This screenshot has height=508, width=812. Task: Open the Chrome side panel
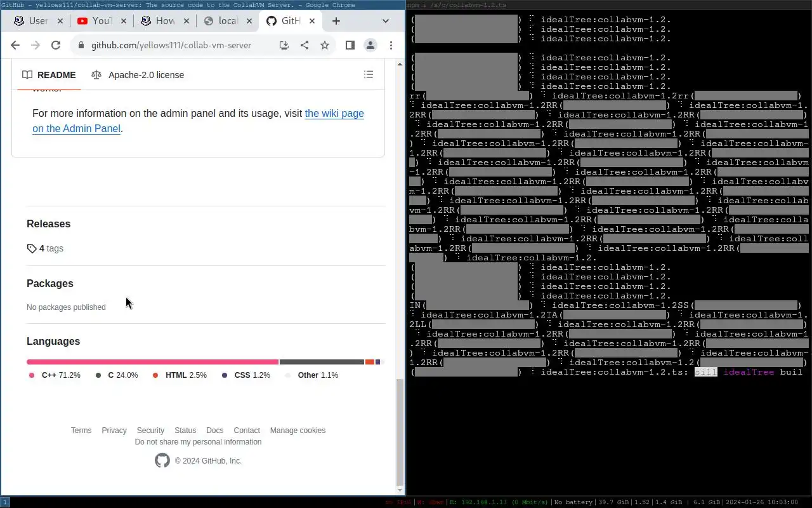click(350, 45)
